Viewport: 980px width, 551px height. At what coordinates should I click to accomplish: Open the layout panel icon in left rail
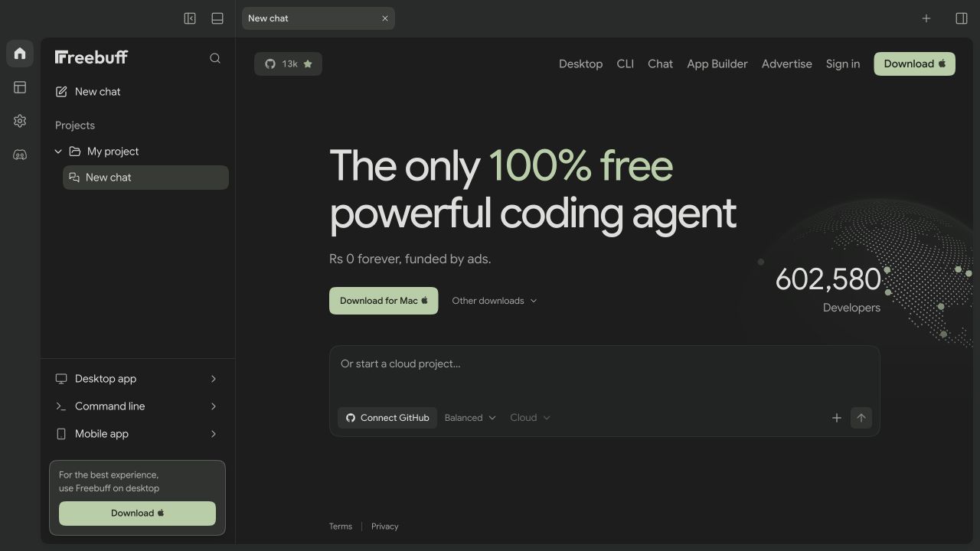[20, 87]
